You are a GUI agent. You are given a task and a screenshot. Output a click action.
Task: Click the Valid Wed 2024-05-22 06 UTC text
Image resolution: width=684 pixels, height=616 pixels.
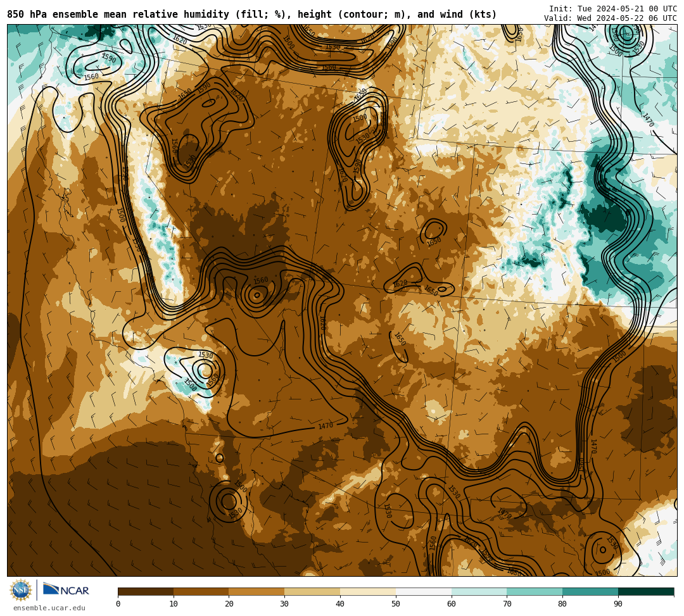(x=611, y=18)
